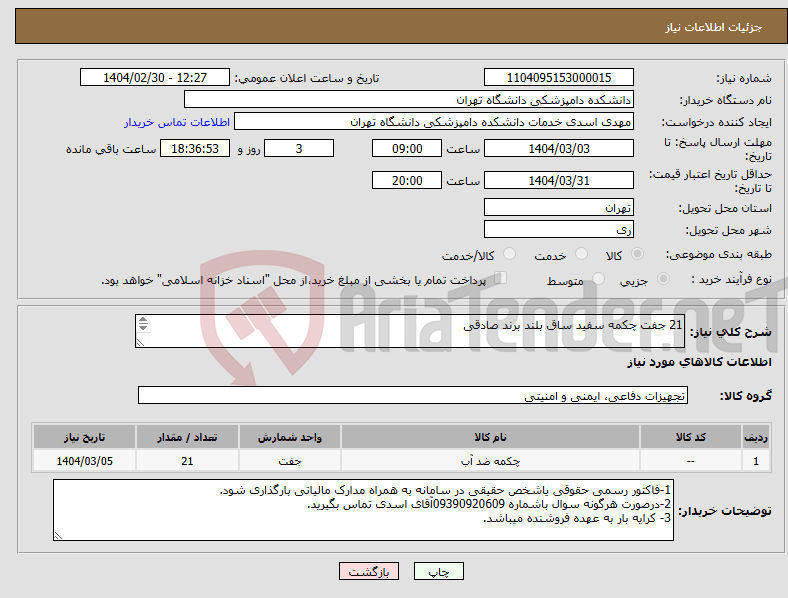Select the خدمت category radio button
The image size is (788, 598).
point(581,254)
